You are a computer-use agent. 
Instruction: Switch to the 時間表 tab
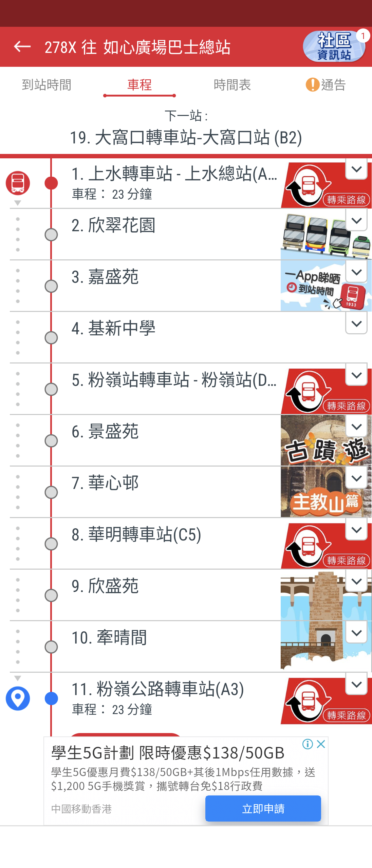pos(232,85)
